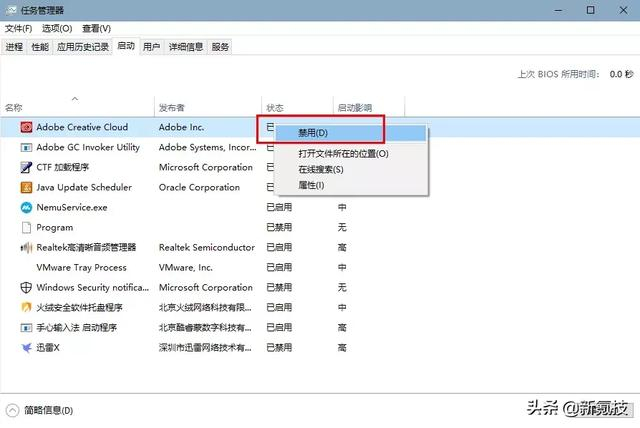
Task: Close the Task Manager window
Action: (x=623, y=10)
